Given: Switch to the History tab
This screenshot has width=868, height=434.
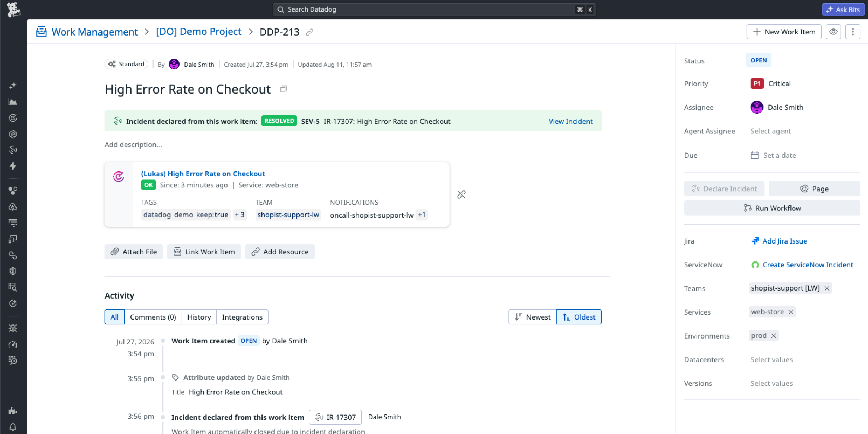Looking at the screenshot, I should [x=199, y=317].
